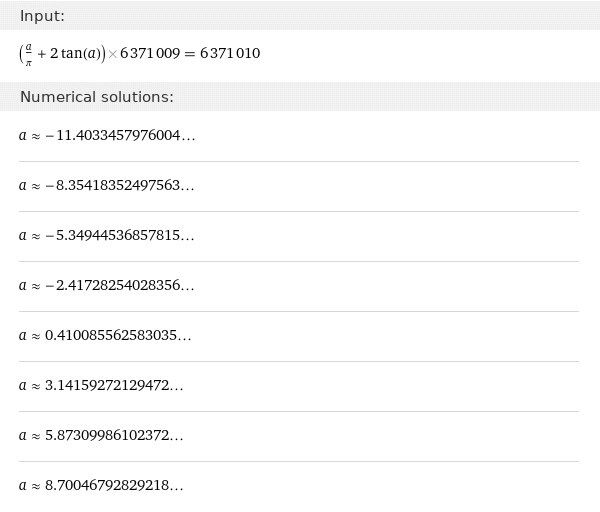This screenshot has width=600, height=512.
Task: Select the input equation with tan(a)
Action: pos(140,54)
